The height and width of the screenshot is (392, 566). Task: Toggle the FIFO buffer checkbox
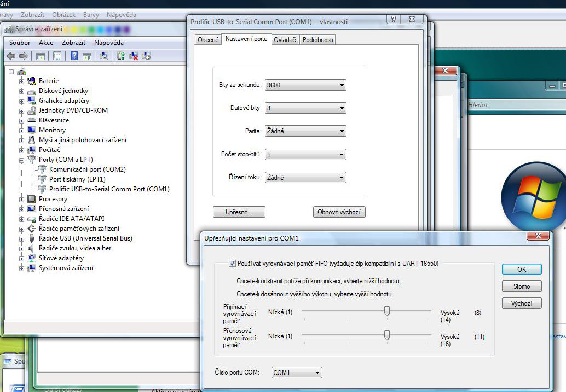[x=232, y=264]
